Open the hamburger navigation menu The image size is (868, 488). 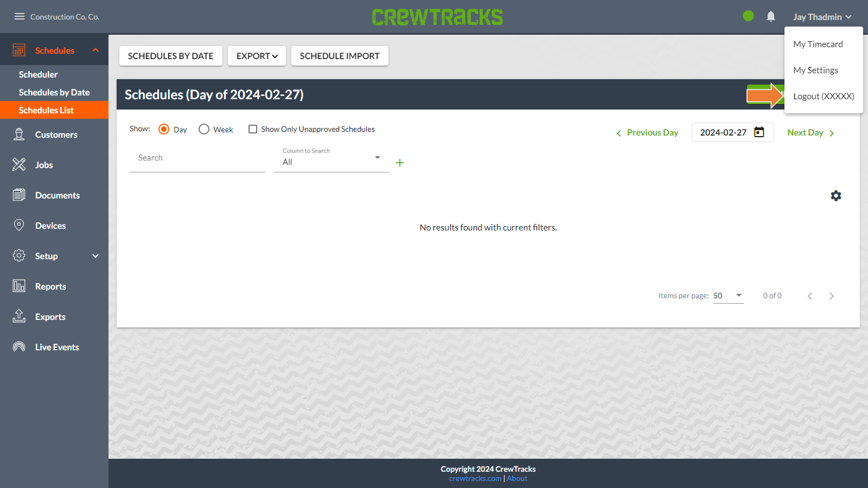pos(20,16)
